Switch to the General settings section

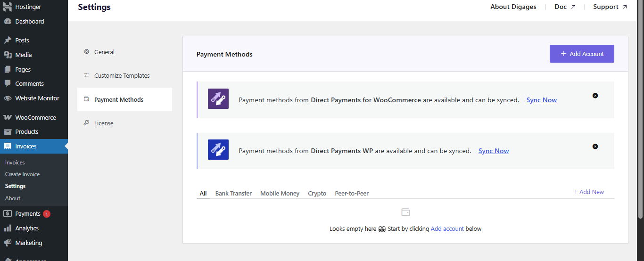point(124,52)
